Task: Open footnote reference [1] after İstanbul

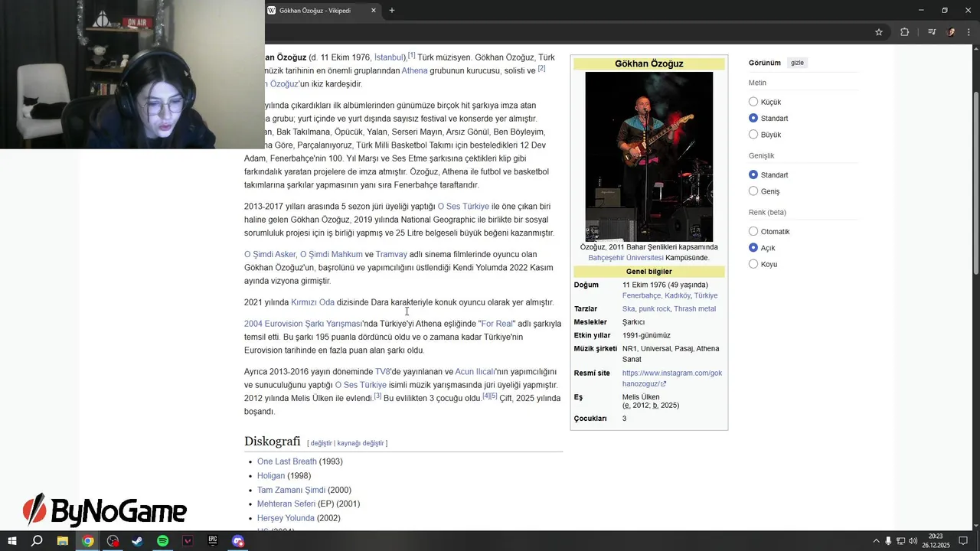Action: [411, 55]
